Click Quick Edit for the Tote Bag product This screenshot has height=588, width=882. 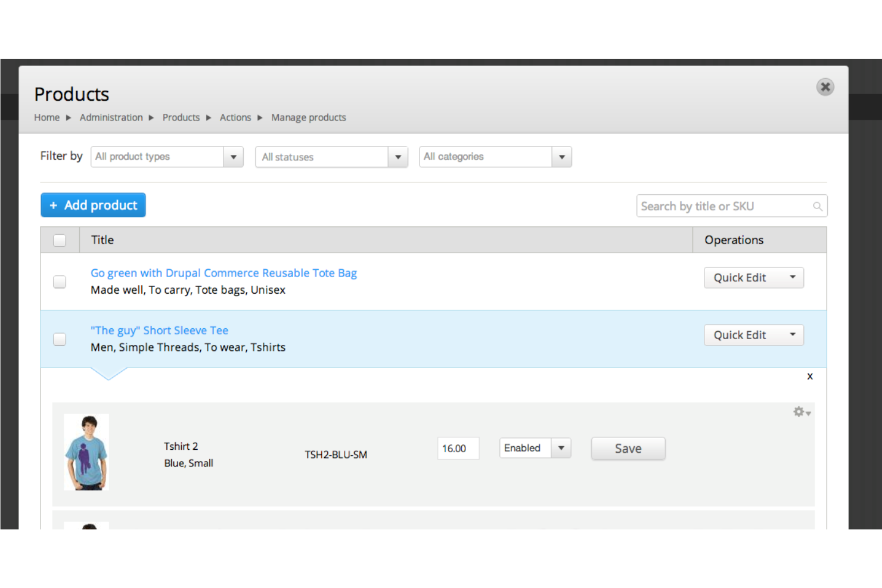point(740,278)
